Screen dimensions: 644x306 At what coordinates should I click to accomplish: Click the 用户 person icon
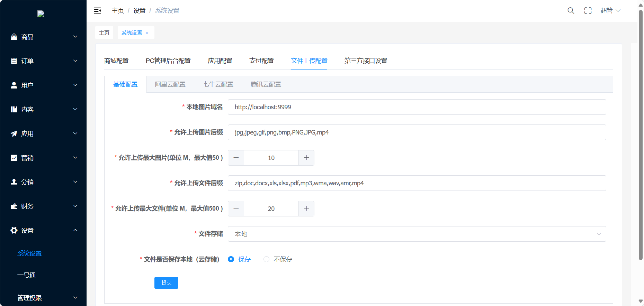coord(14,85)
